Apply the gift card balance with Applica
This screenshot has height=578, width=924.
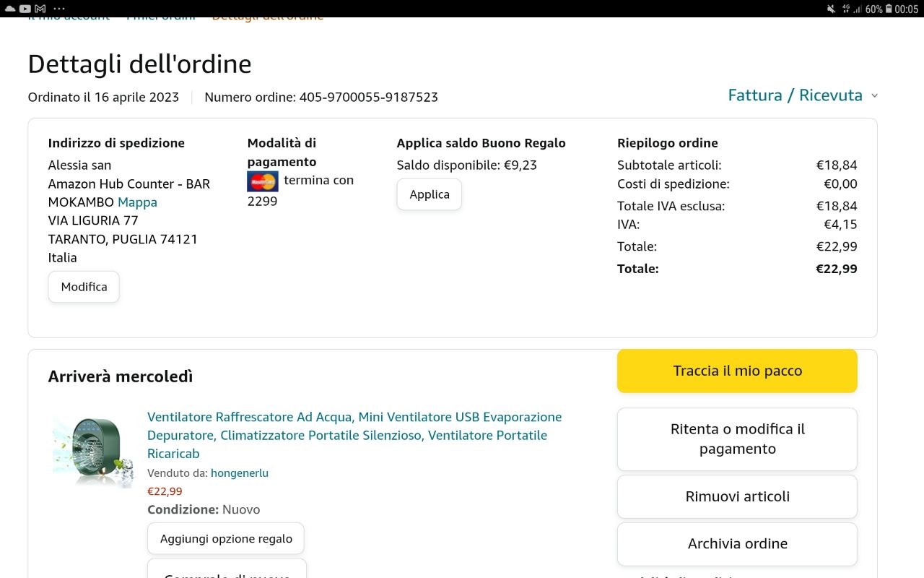pyautogui.click(x=429, y=194)
